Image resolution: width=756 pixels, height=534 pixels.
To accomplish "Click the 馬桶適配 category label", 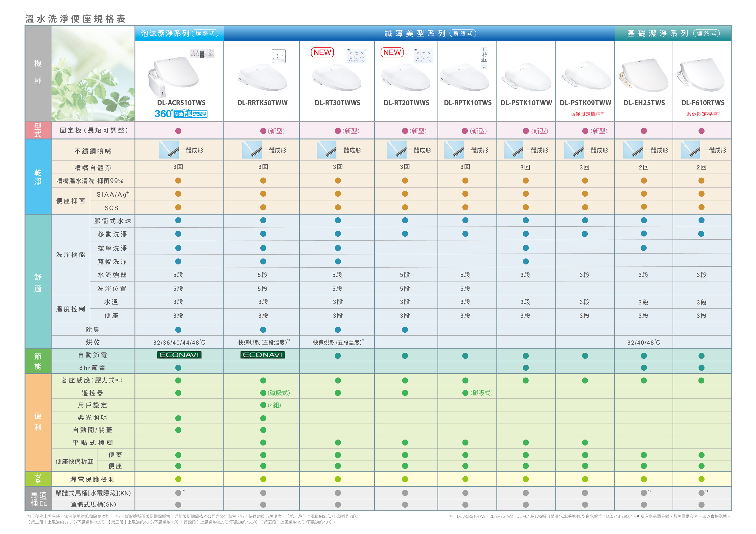I will coord(38,499).
